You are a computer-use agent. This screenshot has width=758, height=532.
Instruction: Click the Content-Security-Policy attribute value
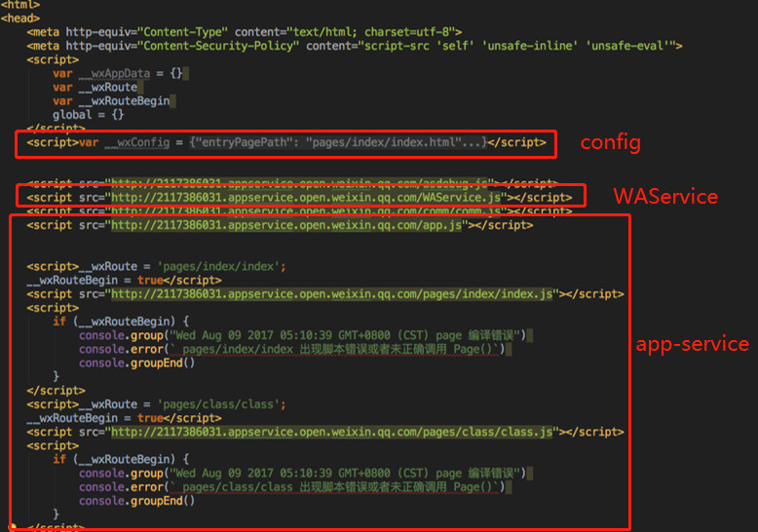click(x=220, y=46)
